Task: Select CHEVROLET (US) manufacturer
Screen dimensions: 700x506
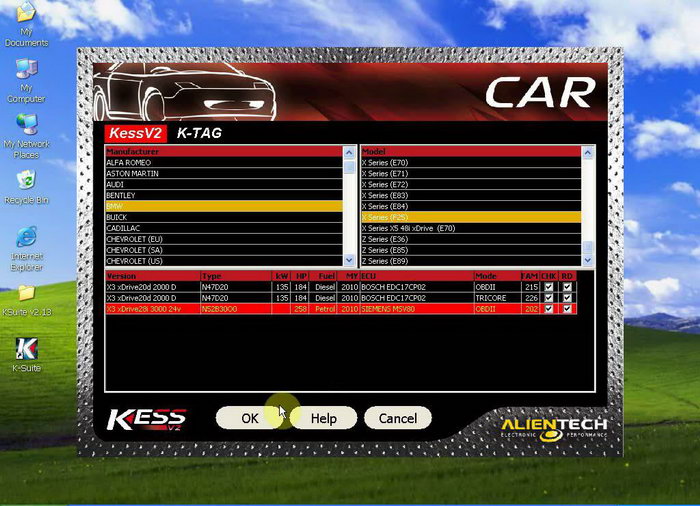Action: (224, 261)
